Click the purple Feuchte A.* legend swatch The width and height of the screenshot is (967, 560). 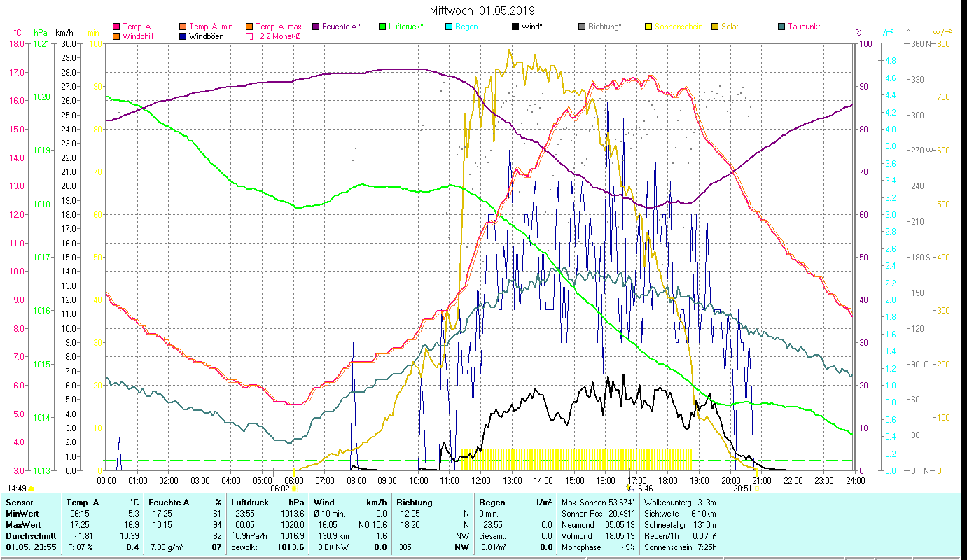(x=315, y=27)
